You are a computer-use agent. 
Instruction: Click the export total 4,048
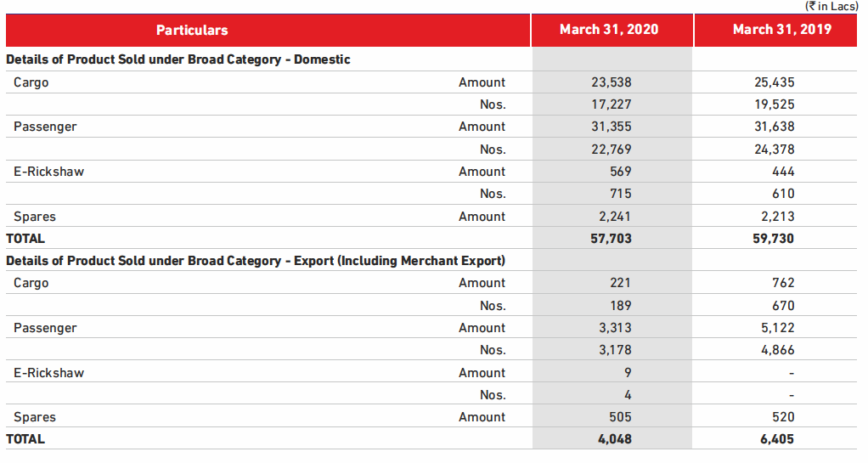click(615, 439)
